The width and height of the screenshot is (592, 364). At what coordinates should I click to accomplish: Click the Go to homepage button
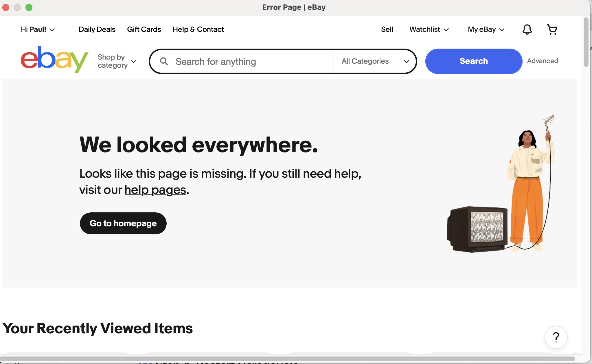[123, 223]
